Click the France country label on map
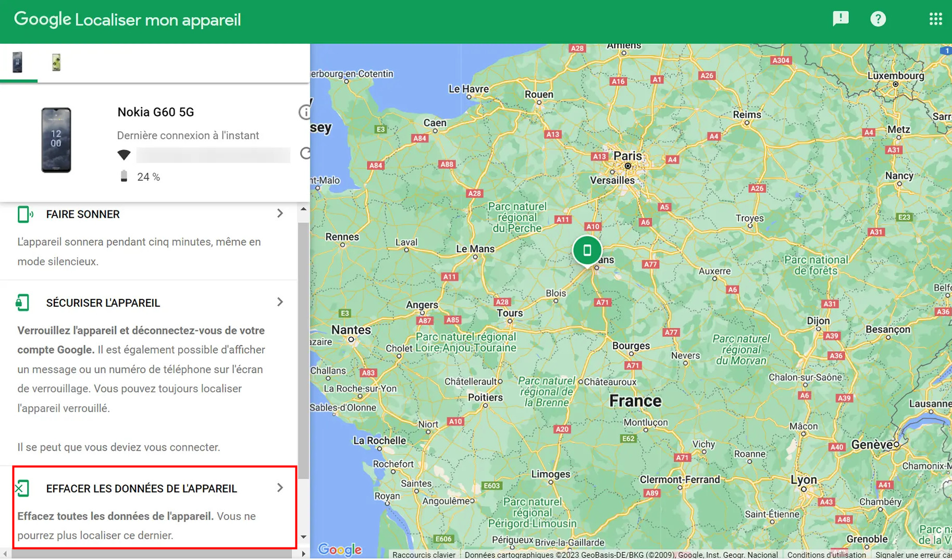This screenshot has height=560, width=952. click(635, 401)
